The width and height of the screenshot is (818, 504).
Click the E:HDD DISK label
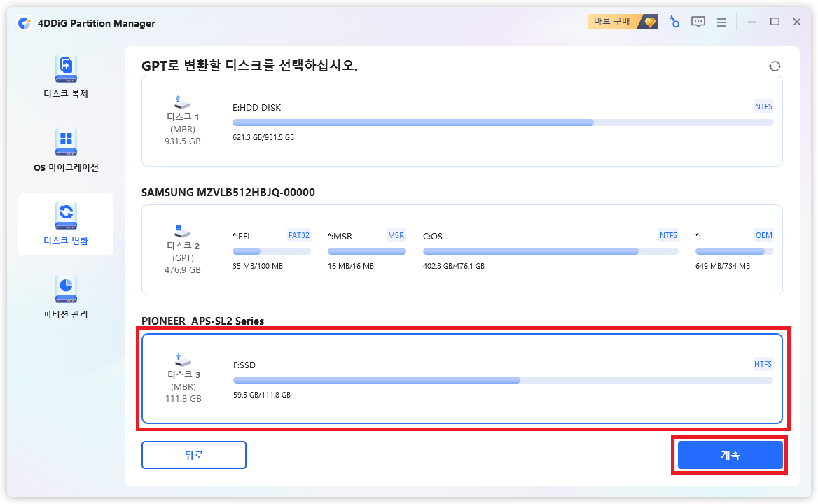coord(256,107)
